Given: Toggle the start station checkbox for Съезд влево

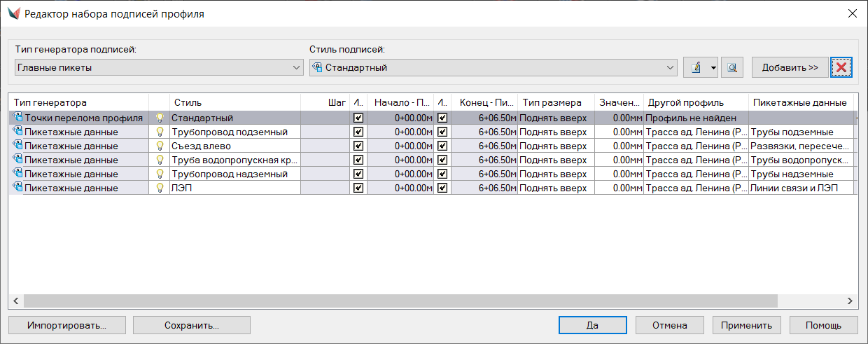Looking at the screenshot, I should pos(358,146).
